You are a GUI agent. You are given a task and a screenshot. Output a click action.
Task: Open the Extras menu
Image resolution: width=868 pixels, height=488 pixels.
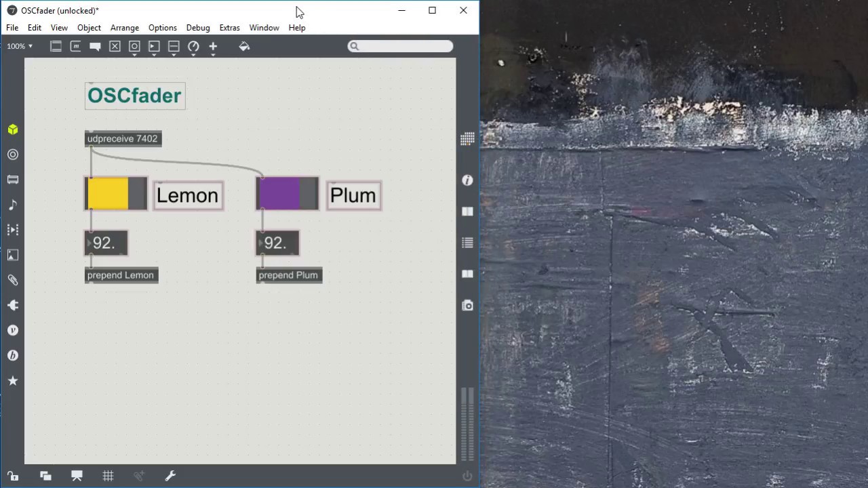229,28
